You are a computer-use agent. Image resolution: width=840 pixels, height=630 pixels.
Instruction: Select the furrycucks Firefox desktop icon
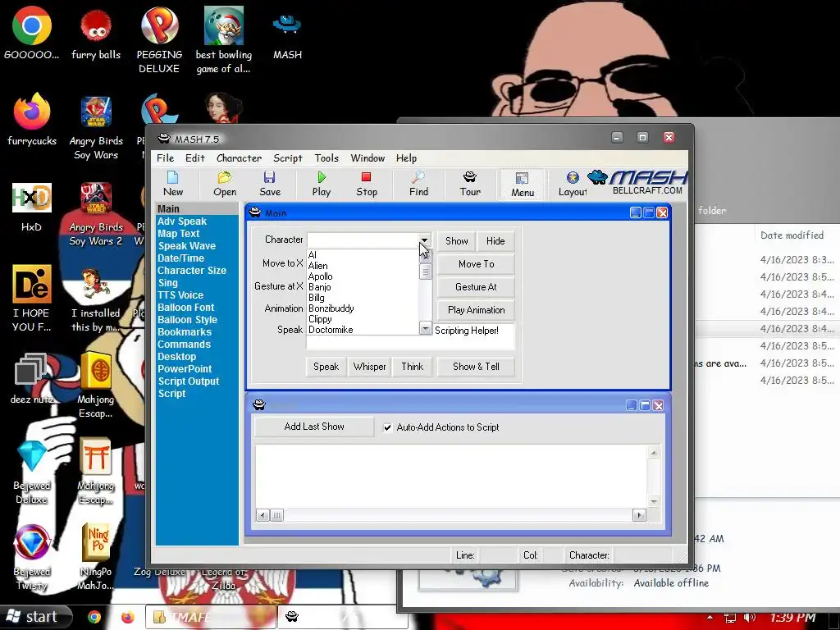[x=32, y=120]
